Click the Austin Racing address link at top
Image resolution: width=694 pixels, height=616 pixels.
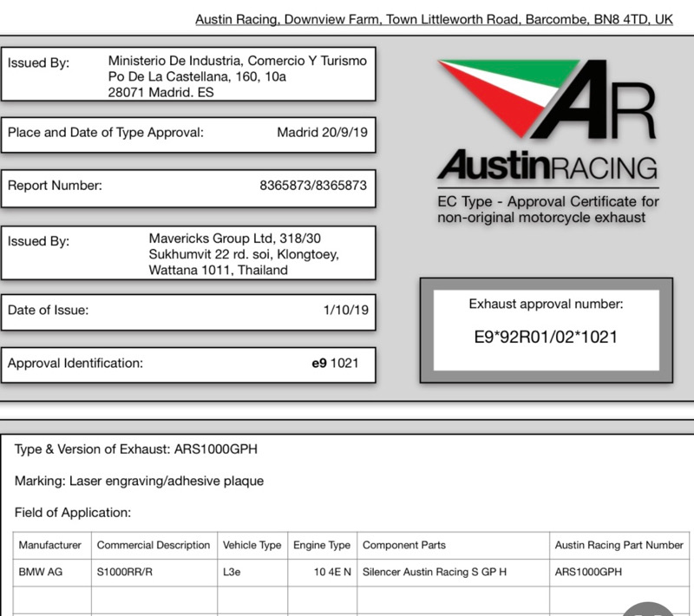tap(434, 19)
